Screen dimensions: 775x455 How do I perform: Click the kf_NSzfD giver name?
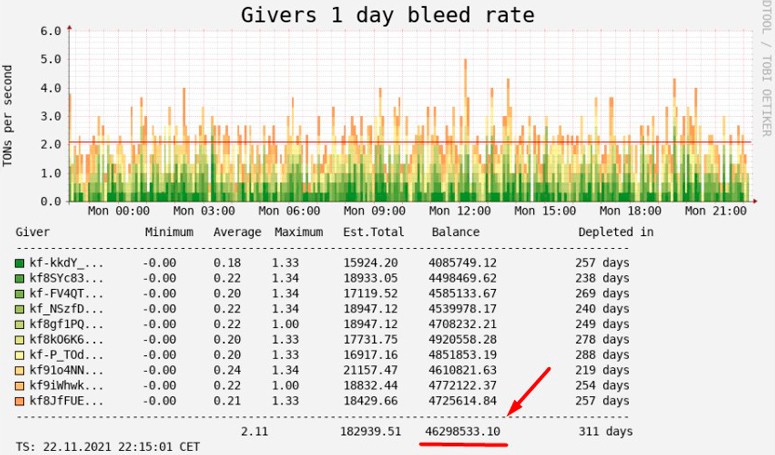(66, 309)
